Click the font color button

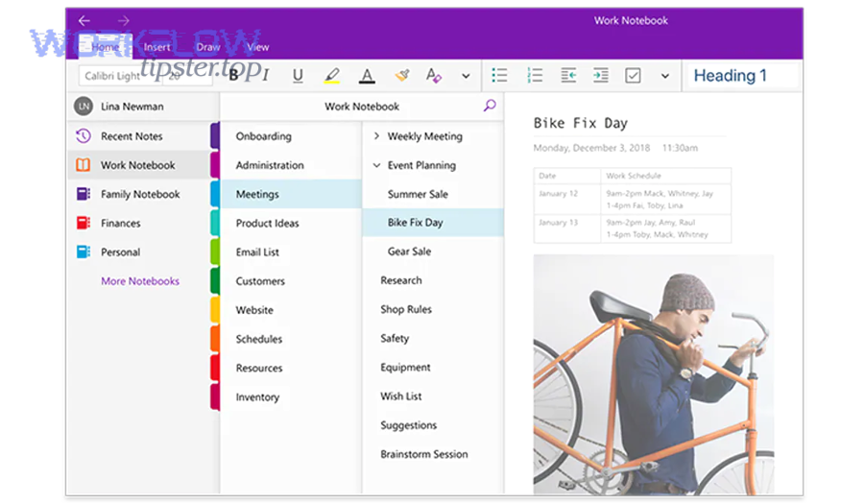point(367,76)
